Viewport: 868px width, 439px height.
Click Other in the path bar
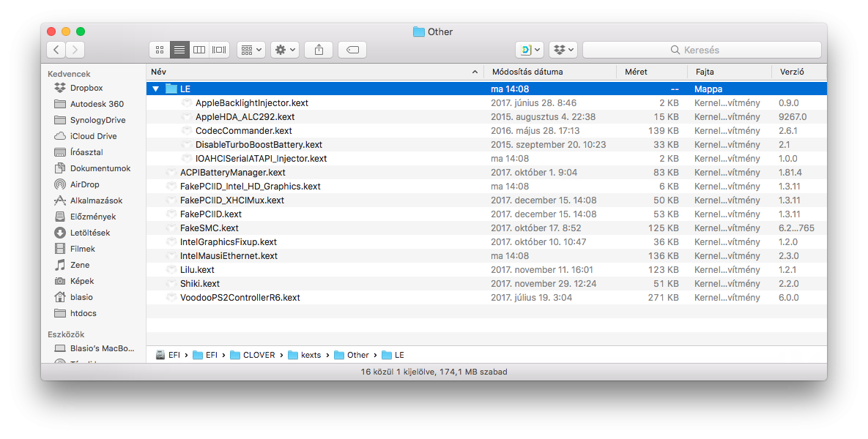tap(352, 355)
